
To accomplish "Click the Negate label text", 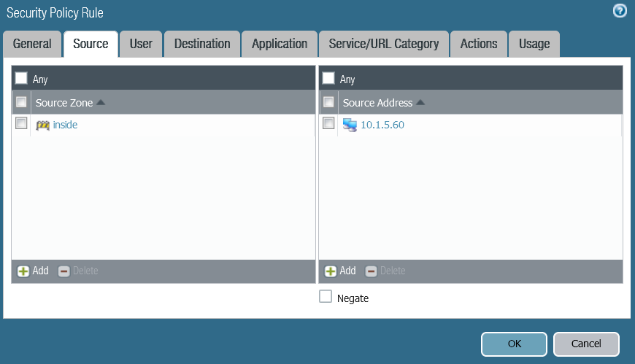I will (353, 298).
